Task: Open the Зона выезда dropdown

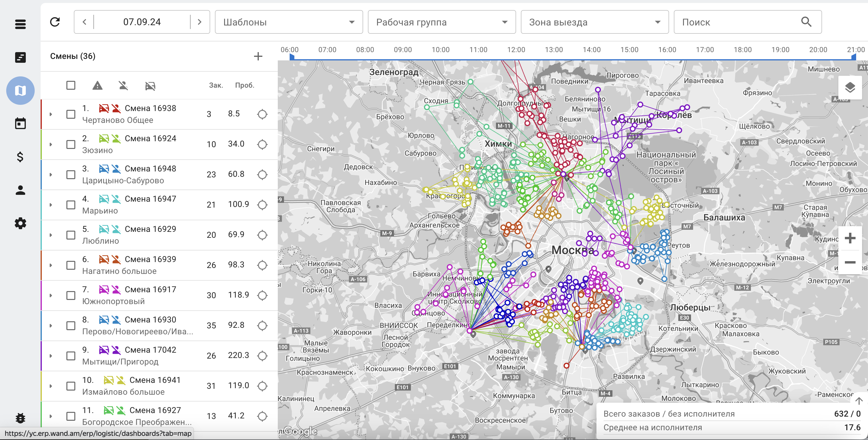Action: [x=594, y=22]
